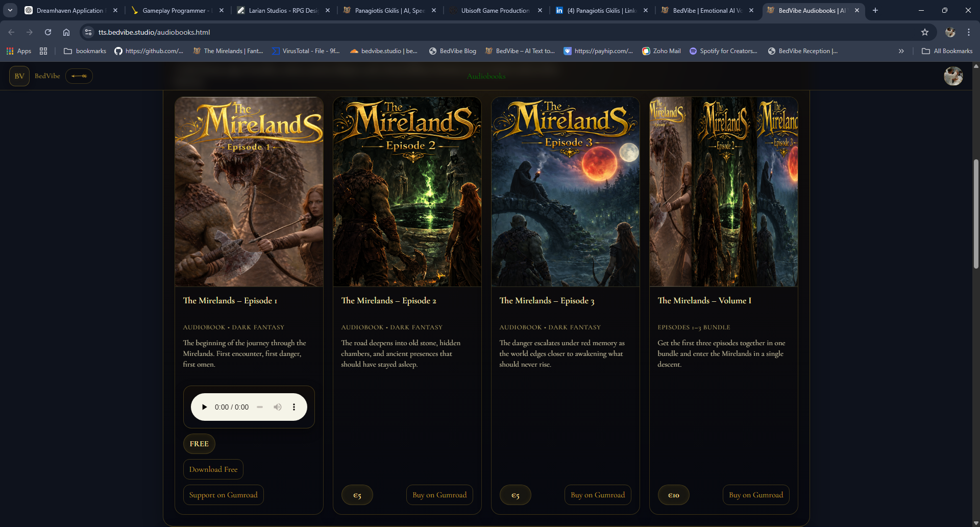Close the BedVibe Audiobooks tab
Screen dimensions: 980x527
pos(857,10)
